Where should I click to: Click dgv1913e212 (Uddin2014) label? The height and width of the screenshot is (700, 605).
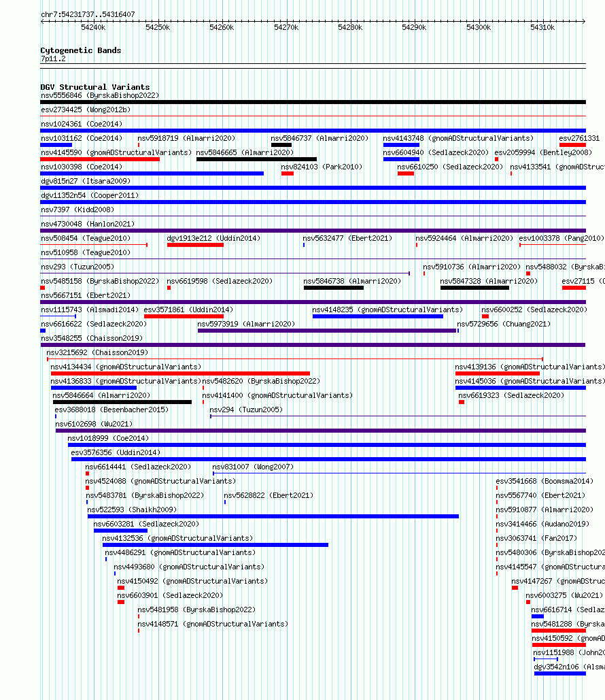pyautogui.click(x=213, y=238)
